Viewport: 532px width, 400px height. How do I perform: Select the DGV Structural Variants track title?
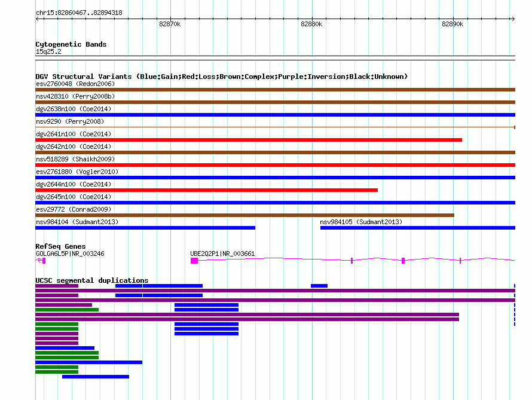click(x=221, y=77)
